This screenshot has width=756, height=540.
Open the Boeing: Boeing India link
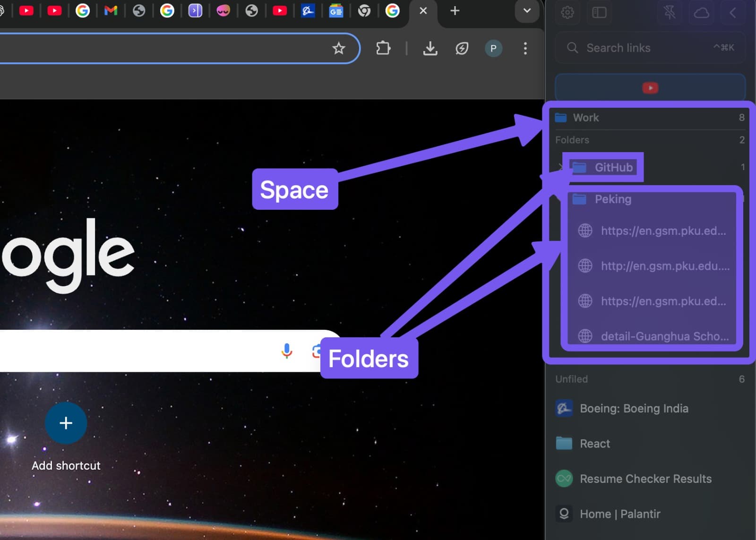pos(634,408)
